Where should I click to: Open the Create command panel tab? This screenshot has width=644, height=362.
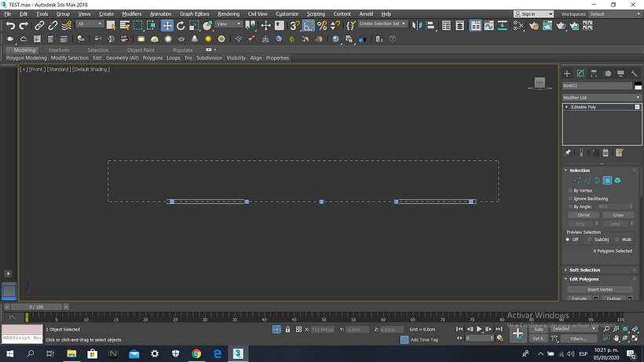pos(567,74)
